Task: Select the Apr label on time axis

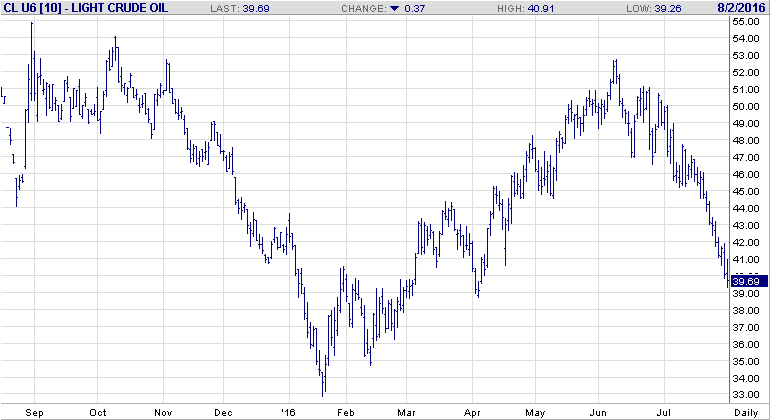Action: click(470, 411)
